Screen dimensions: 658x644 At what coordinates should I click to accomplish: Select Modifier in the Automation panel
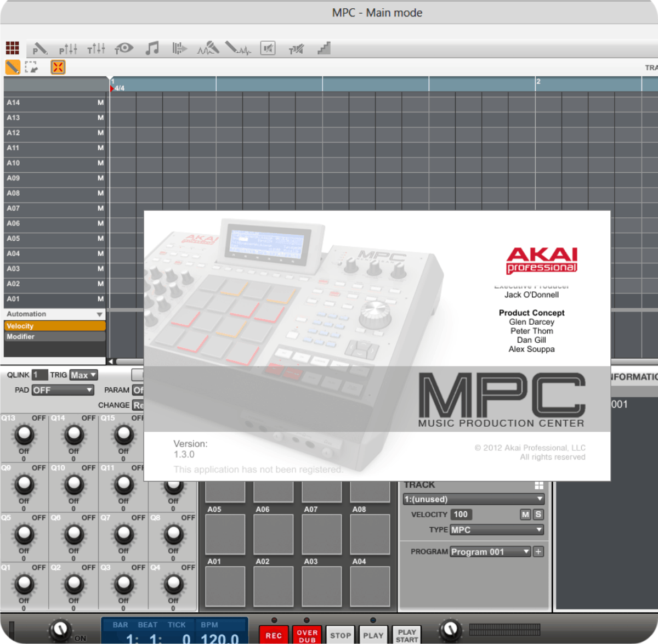54,336
